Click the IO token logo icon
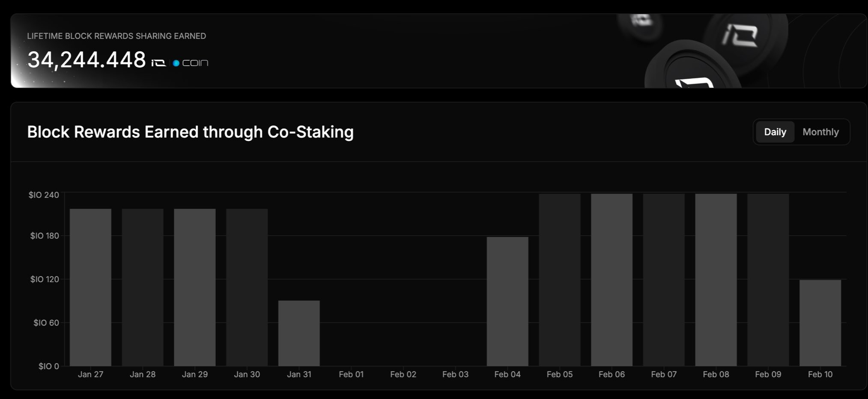The height and width of the screenshot is (399, 868). (x=158, y=63)
